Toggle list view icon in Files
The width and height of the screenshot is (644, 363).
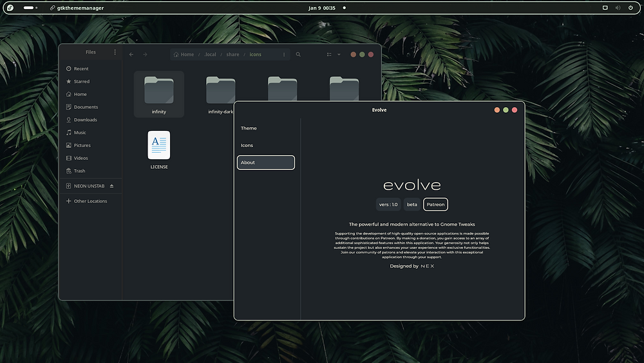click(329, 54)
